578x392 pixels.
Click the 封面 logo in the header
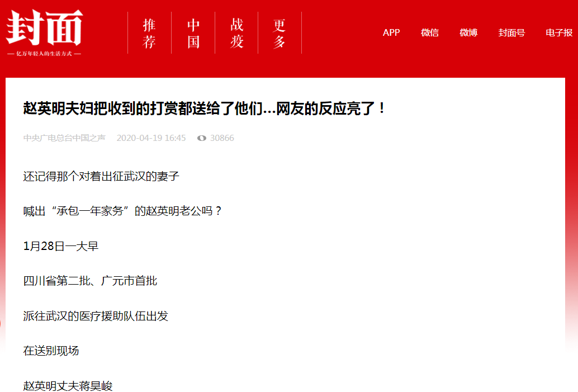[x=44, y=28]
